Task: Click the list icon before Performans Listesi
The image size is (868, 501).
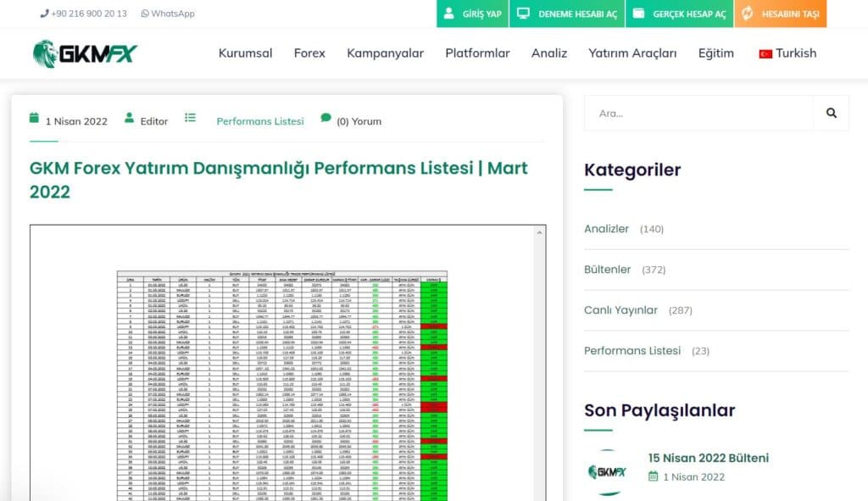Action: pos(190,117)
